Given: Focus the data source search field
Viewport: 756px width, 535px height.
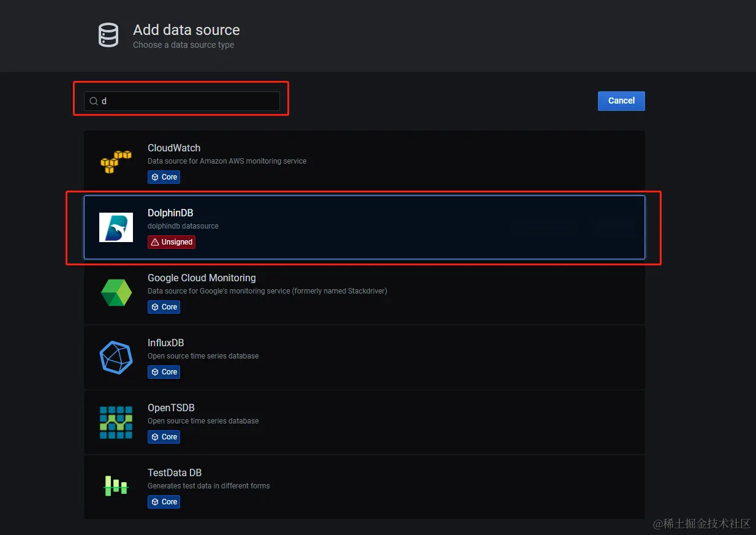Looking at the screenshot, I should point(182,101).
